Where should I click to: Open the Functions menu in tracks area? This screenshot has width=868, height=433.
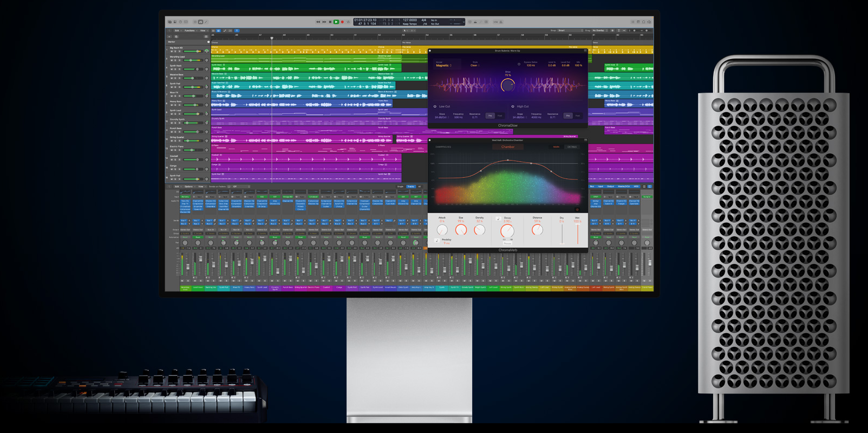click(190, 31)
